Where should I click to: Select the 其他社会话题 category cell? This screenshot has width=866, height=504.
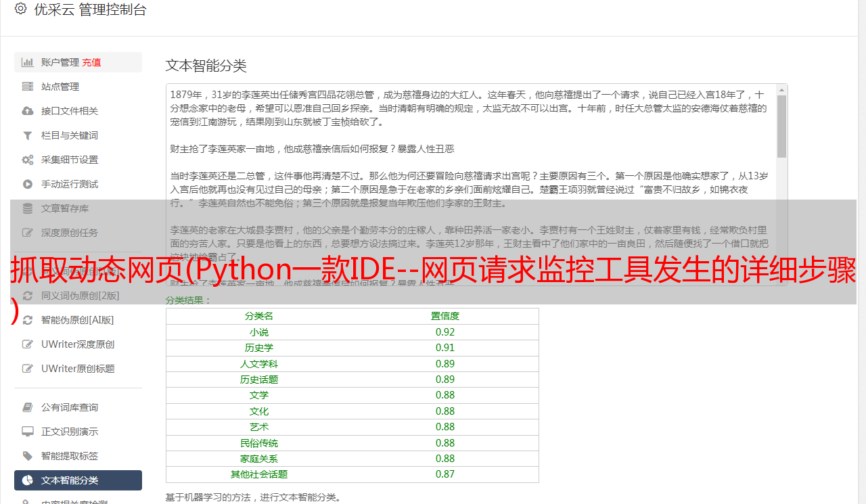[x=259, y=474]
